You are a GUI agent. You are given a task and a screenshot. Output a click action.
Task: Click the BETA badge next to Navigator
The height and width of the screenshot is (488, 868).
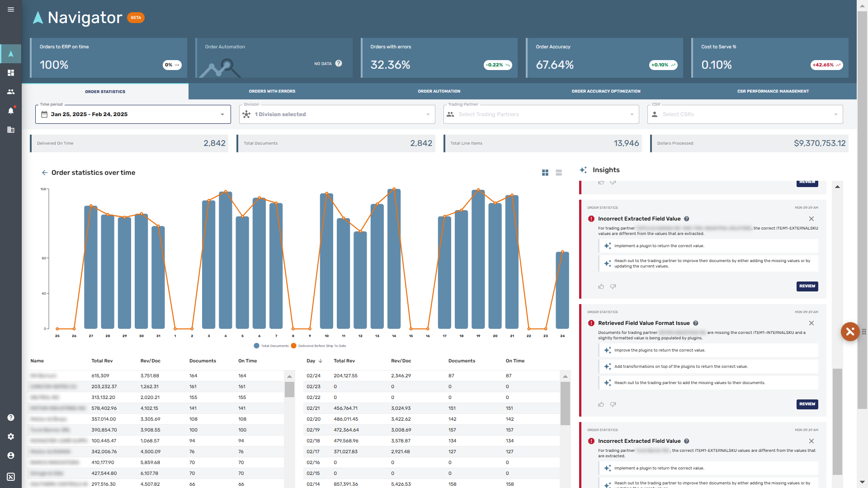tap(136, 18)
